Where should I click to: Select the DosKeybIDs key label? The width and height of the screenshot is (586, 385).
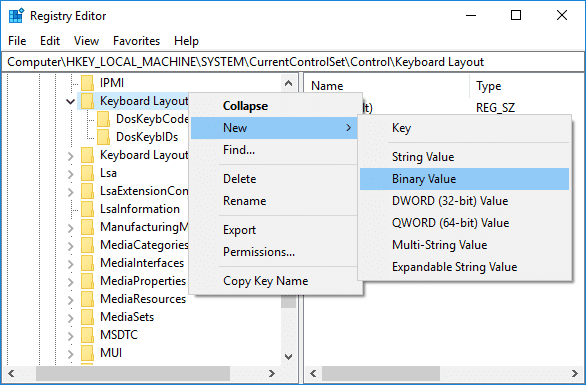[147, 137]
